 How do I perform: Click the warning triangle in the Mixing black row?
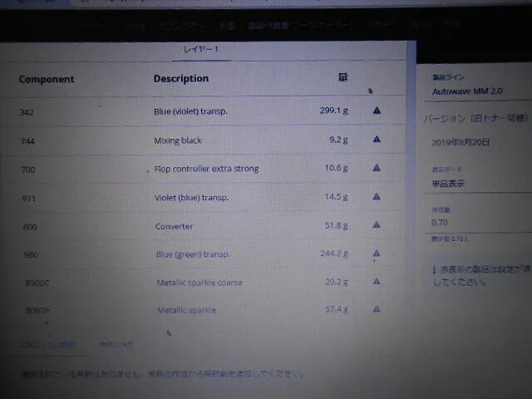pyautogui.click(x=377, y=140)
